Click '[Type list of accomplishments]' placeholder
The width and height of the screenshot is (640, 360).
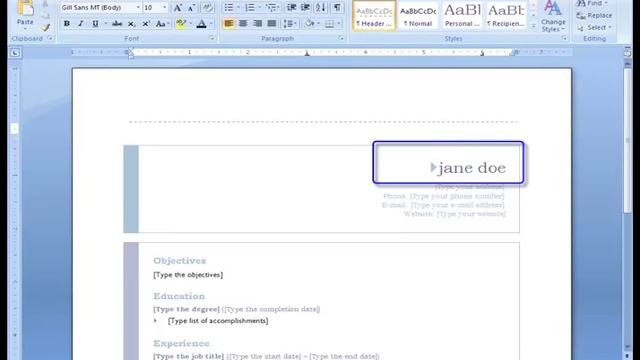click(218, 321)
